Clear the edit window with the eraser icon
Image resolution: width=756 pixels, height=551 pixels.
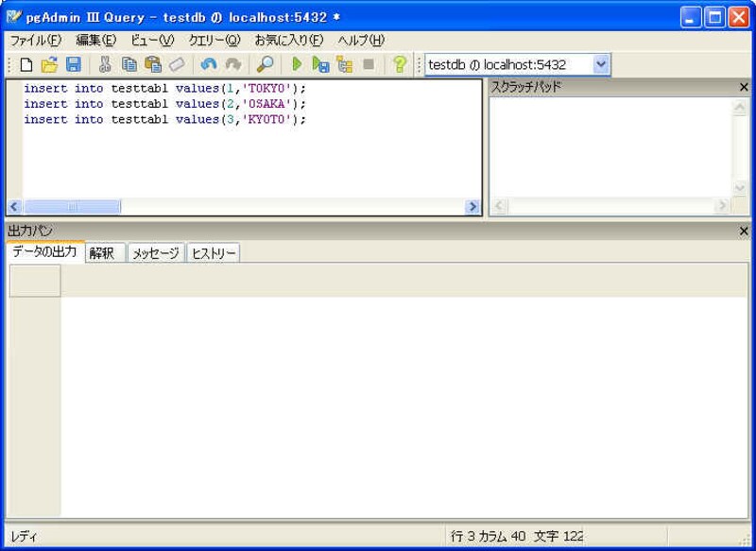tap(177, 65)
